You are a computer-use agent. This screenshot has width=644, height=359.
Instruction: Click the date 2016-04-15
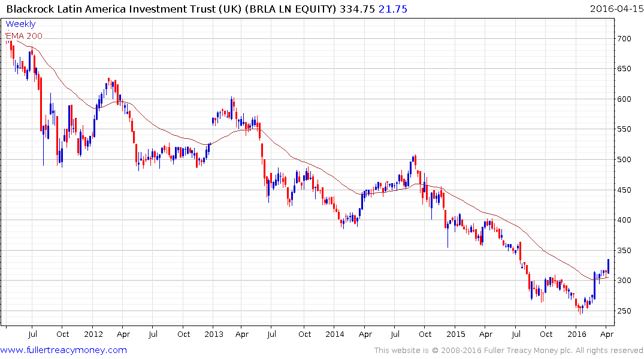tap(616, 9)
